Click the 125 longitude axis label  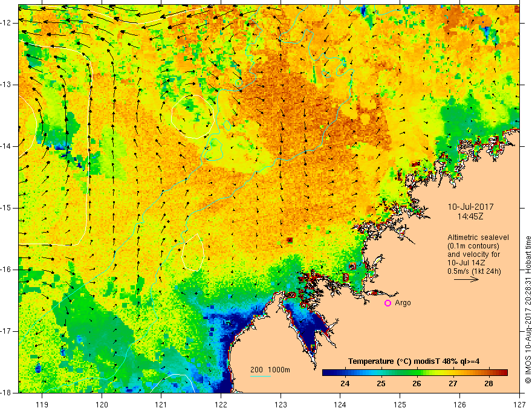(400, 404)
